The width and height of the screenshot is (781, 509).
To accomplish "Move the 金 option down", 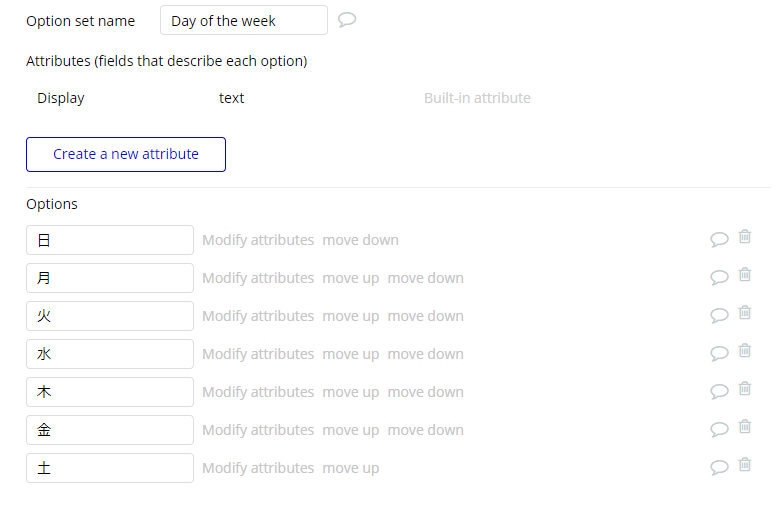I will [425, 430].
